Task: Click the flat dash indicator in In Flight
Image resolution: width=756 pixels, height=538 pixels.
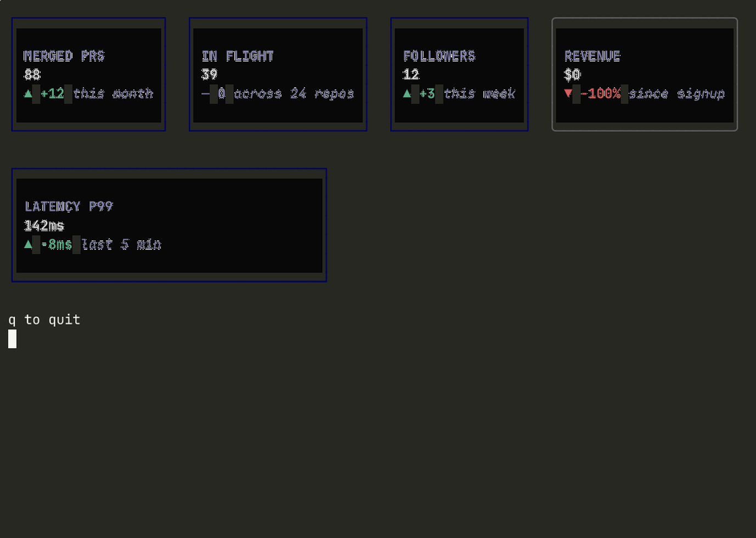Action: [x=205, y=94]
